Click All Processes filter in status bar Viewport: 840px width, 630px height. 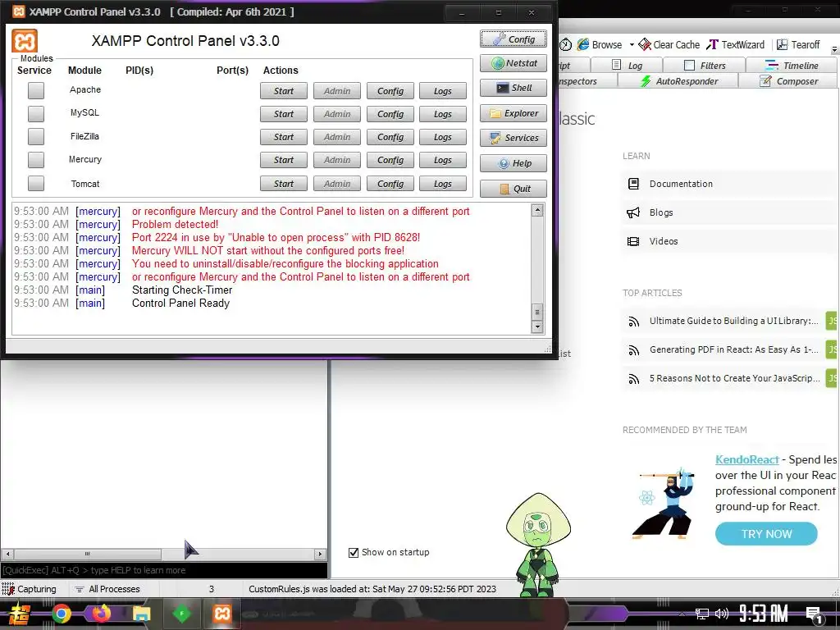point(107,589)
